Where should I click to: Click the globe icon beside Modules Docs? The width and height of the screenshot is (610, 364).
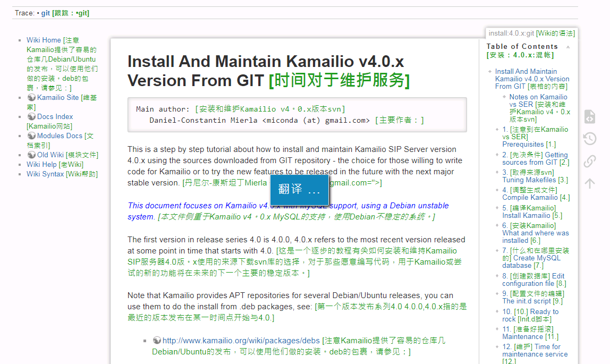point(31,136)
